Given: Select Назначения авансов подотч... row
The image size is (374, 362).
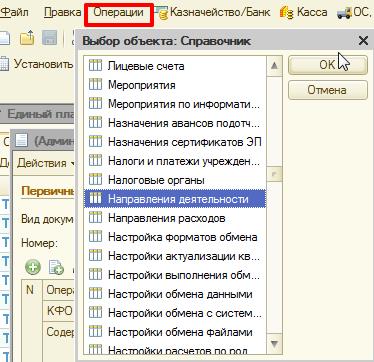Looking at the screenshot, I should pyautogui.click(x=175, y=123).
